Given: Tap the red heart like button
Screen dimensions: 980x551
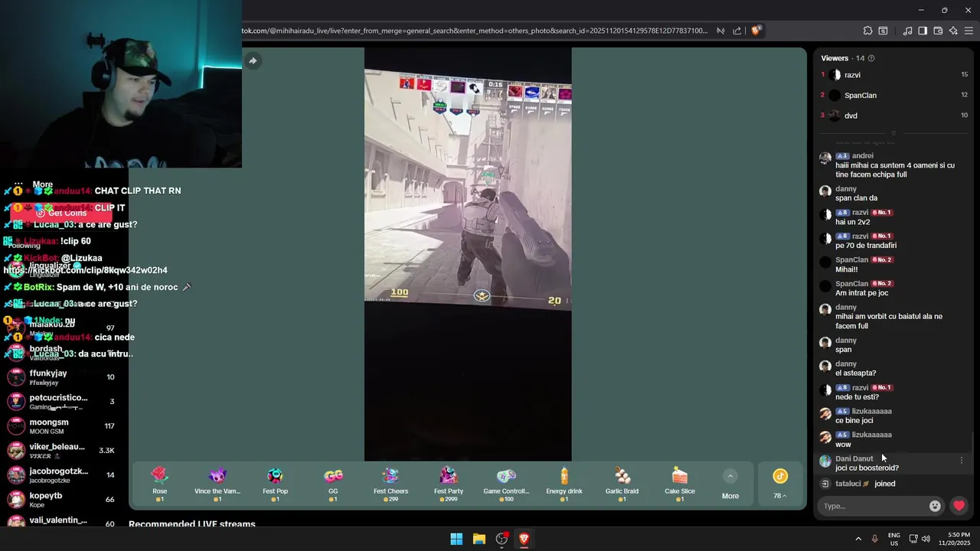Looking at the screenshot, I should point(959,506).
